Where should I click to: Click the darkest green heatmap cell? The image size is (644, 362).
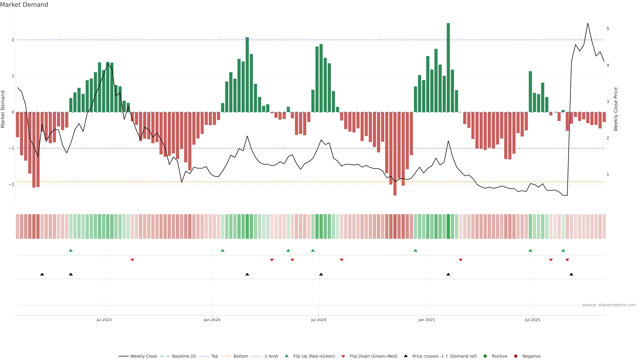coord(448,226)
